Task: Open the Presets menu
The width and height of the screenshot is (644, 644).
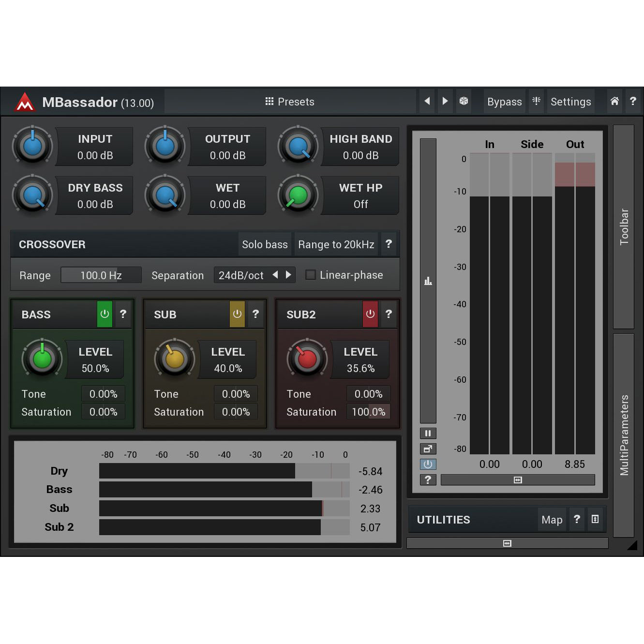Action: [x=290, y=102]
